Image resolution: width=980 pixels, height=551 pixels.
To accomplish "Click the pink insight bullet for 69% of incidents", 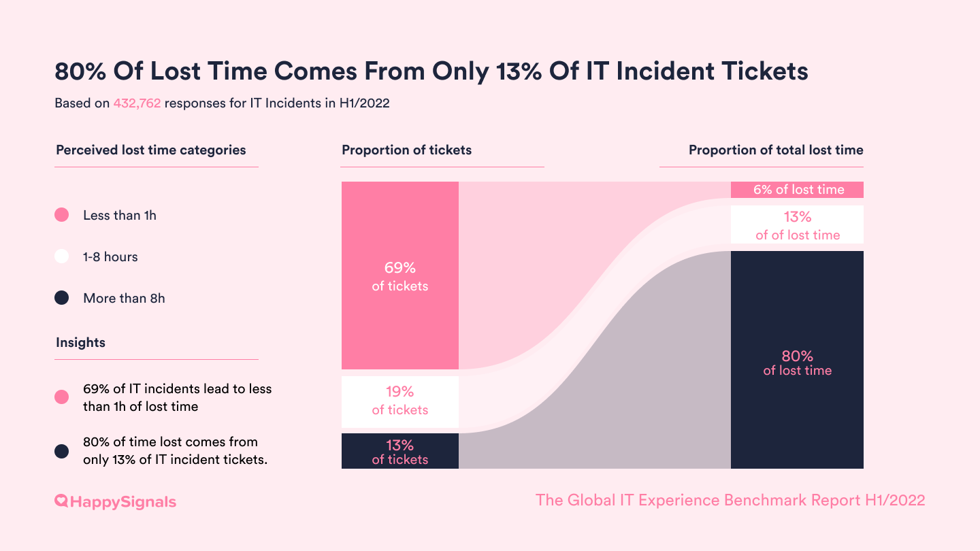I will (x=62, y=397).
